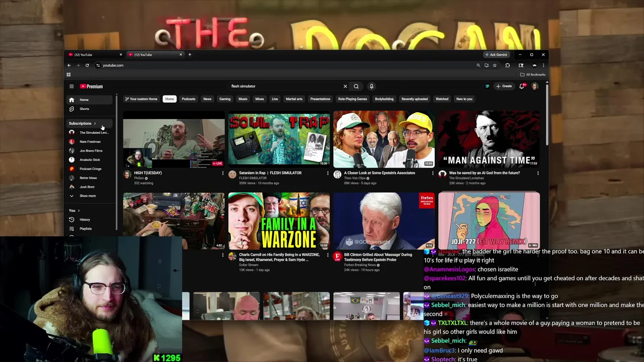Click Forbes Breaking News channel avatar
The width and height of the screenshot is (644, 362).
338,256
